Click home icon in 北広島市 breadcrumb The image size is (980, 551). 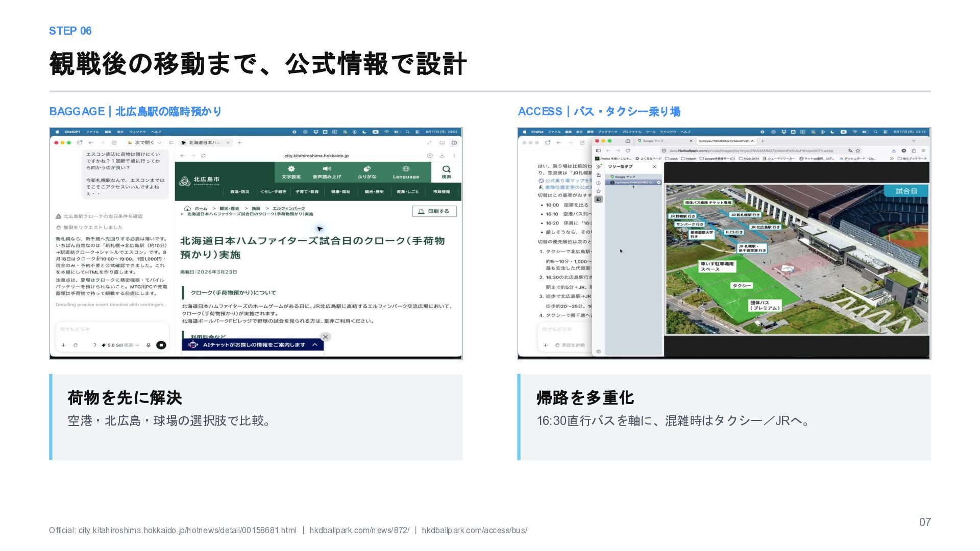[187, 208]
